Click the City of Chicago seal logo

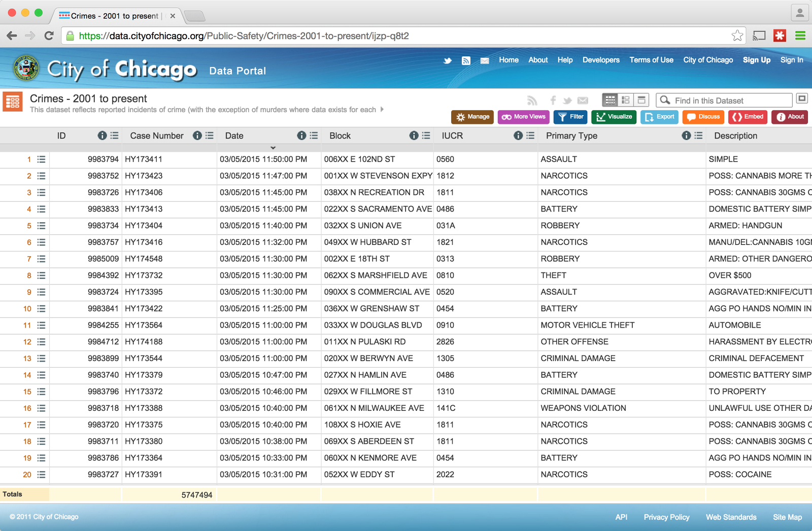click(x=26, y=68)
